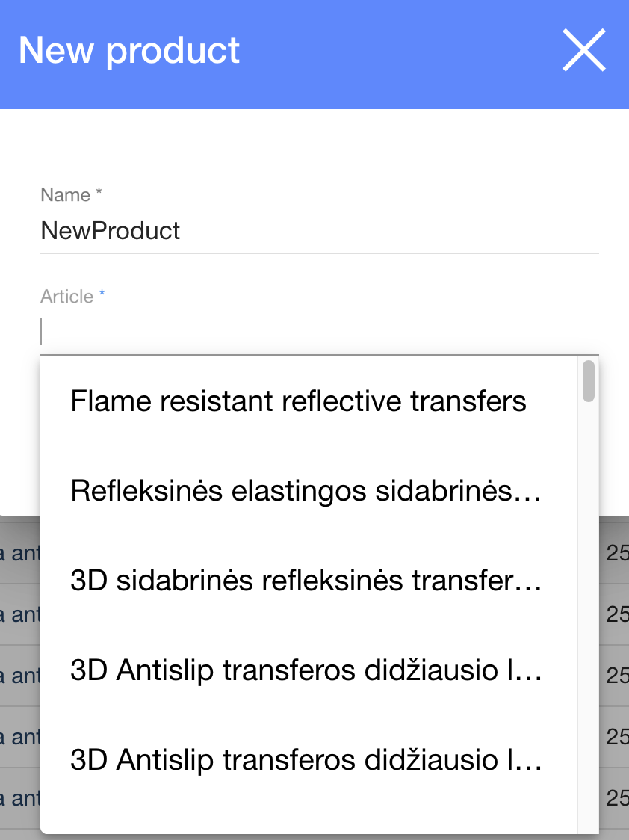629x840 pixels.
Task: Pick 3D sidabrinės refleksinės transfer option
Action: point(305,581)
